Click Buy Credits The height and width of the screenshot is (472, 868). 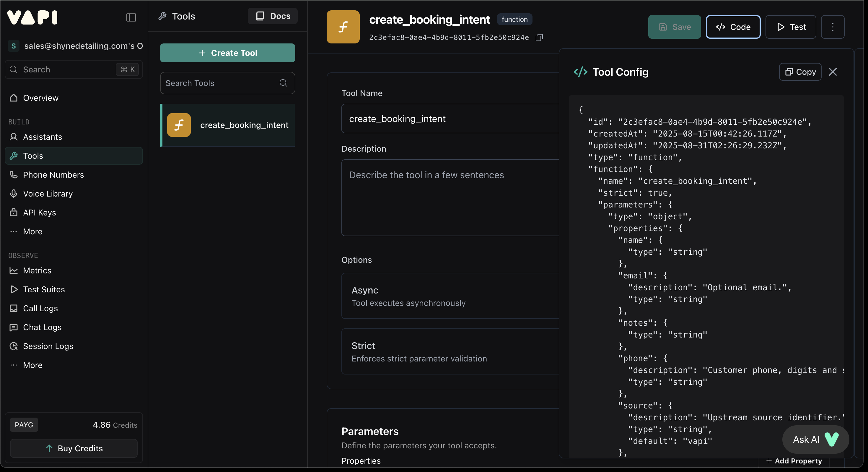[x=74, y=448]
